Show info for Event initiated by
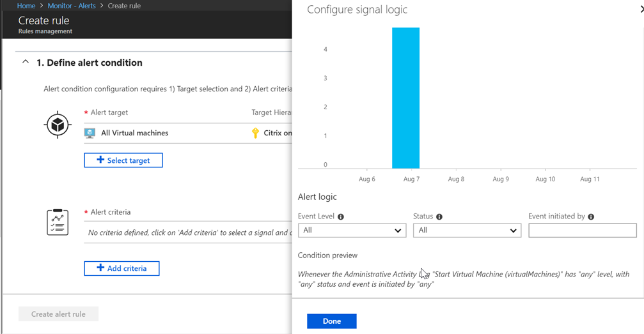 591,216
